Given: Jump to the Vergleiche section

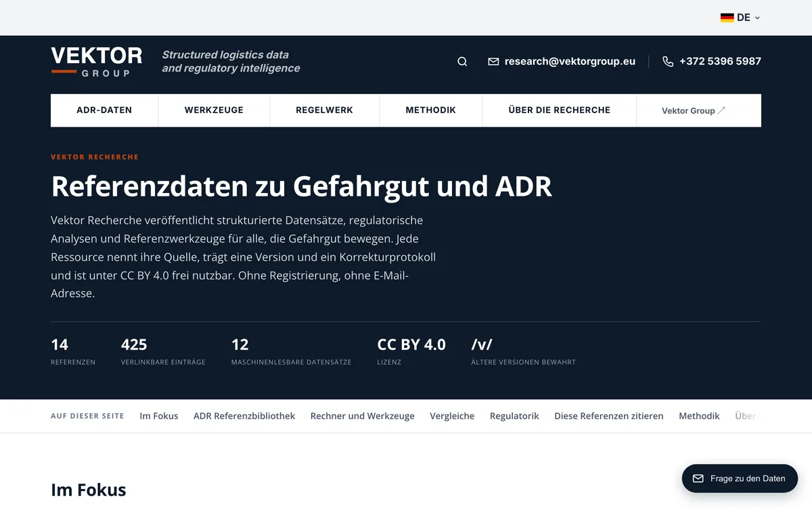Looking at the screenshot, I should [452, 416].
